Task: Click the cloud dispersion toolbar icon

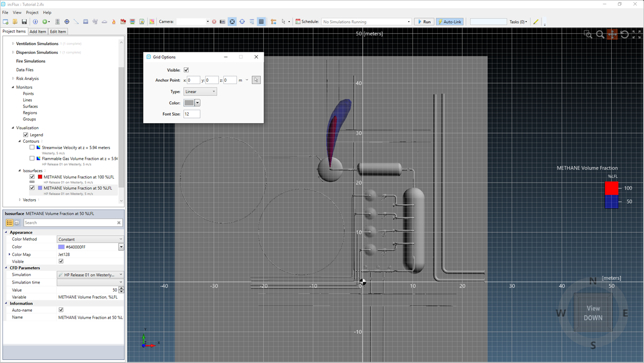Action: pos(104,22)
